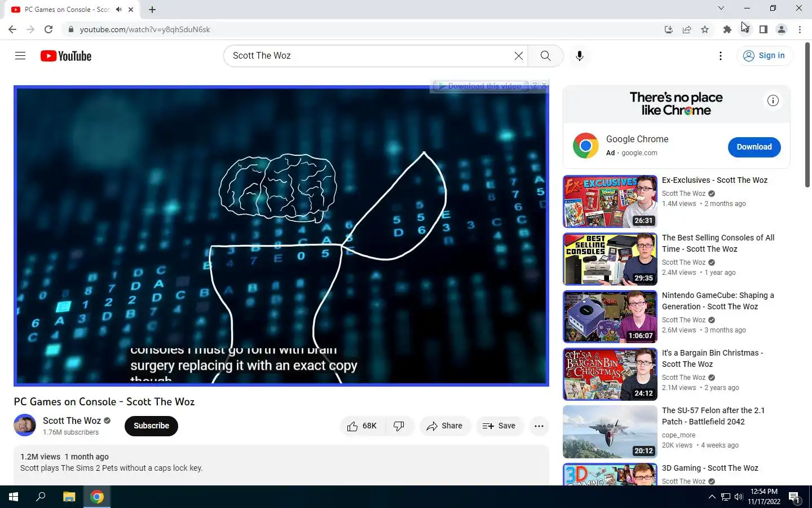Click the video player area
This screenshot has height=508, width=812.
[x=281, y=236]
